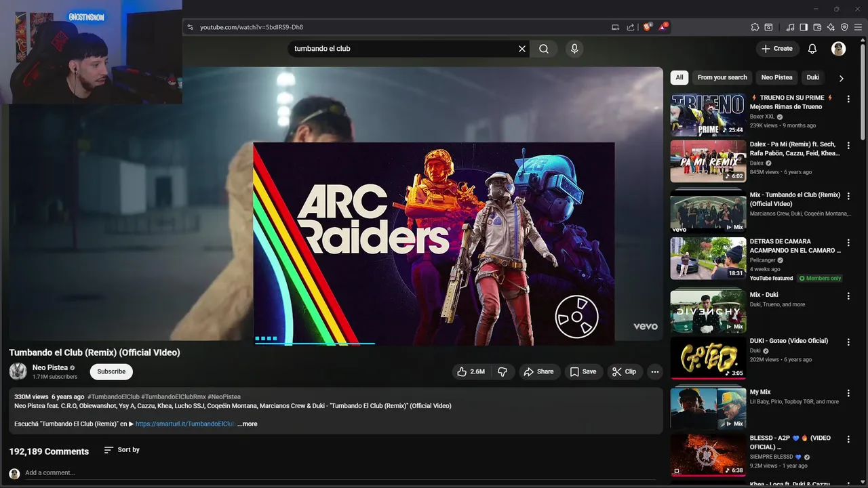868x488 pixels.
Task: Click Boxer XXL channel name
Action: [x=762, y=117]
